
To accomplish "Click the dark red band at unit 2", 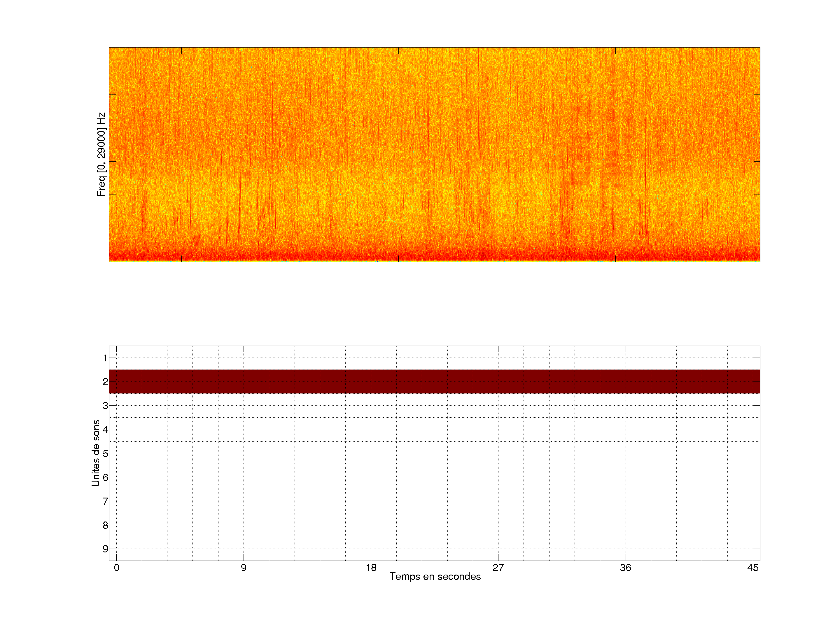I will (434, 381).
